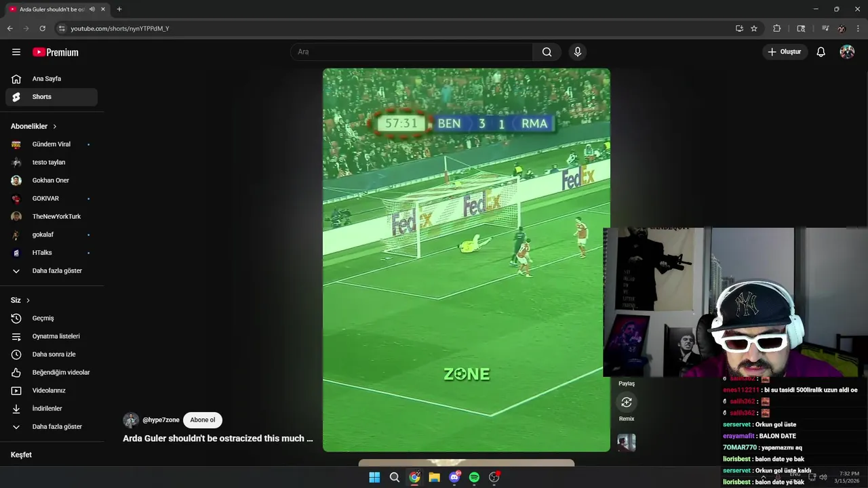Click the next Short preview below the player
The height and width of the screenshot is (488, 868).
click(x=467, y=463)
